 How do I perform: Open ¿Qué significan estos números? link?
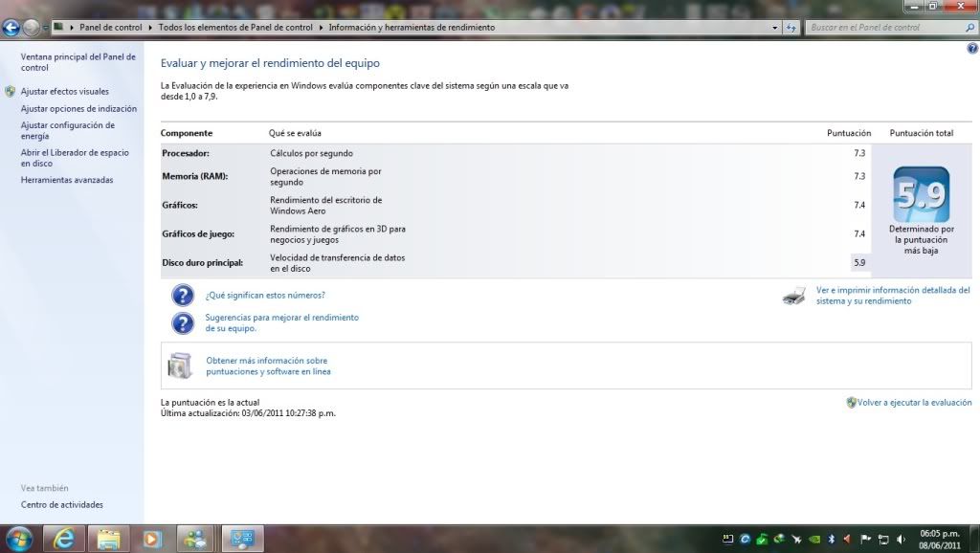[265, 295]
